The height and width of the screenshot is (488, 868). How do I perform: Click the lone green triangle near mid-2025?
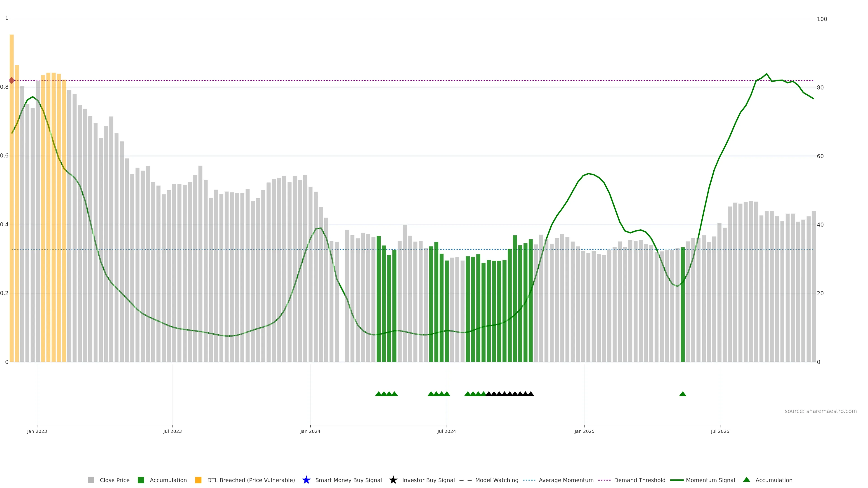(683, 394)
